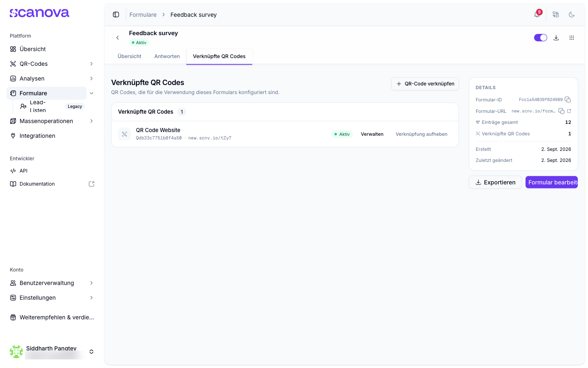Click Formular bearbeiten button
This screenshot has height=368, width=588.
pyautogui.click(x=552, y=182)
